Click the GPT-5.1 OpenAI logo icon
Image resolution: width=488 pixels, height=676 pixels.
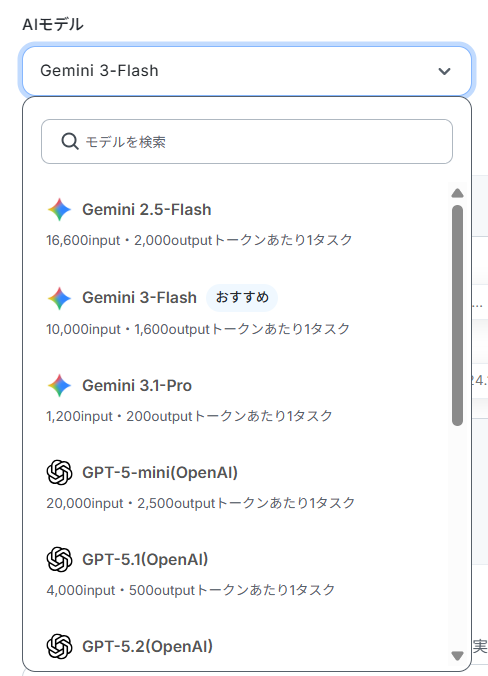[x=59, y=560]
